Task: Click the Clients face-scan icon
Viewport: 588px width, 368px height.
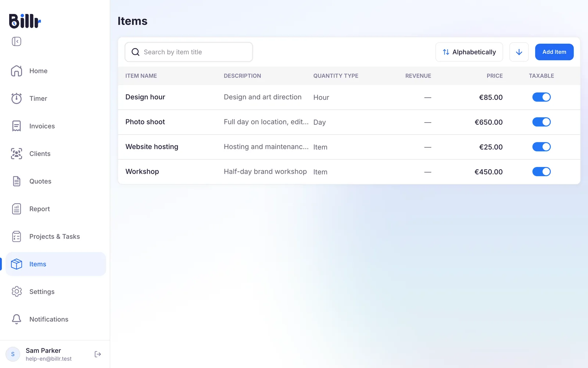Action: [x=17, y=153]
